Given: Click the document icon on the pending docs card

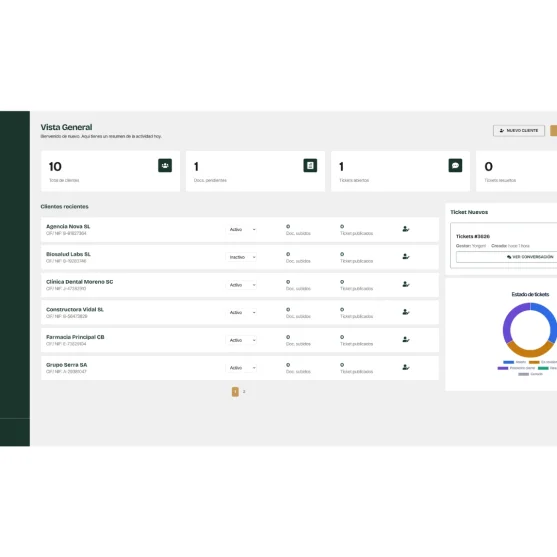Looking at the screenshot, I should click(x=310, y=166).
